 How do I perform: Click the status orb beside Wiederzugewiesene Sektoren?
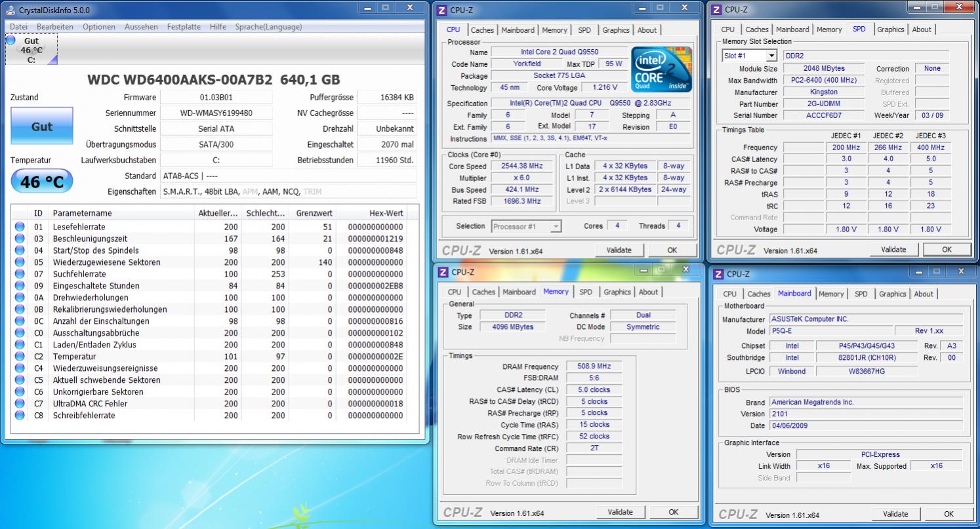20,262
